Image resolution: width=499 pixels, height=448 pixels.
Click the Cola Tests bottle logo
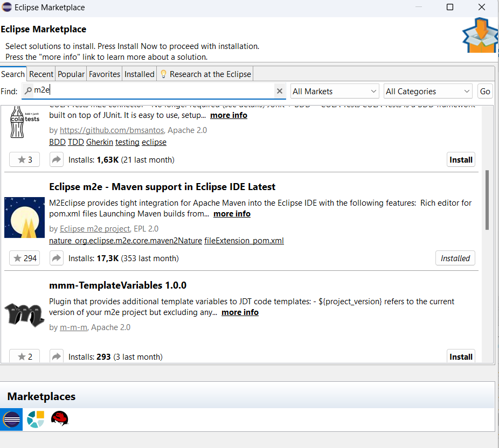coord(24,122)
